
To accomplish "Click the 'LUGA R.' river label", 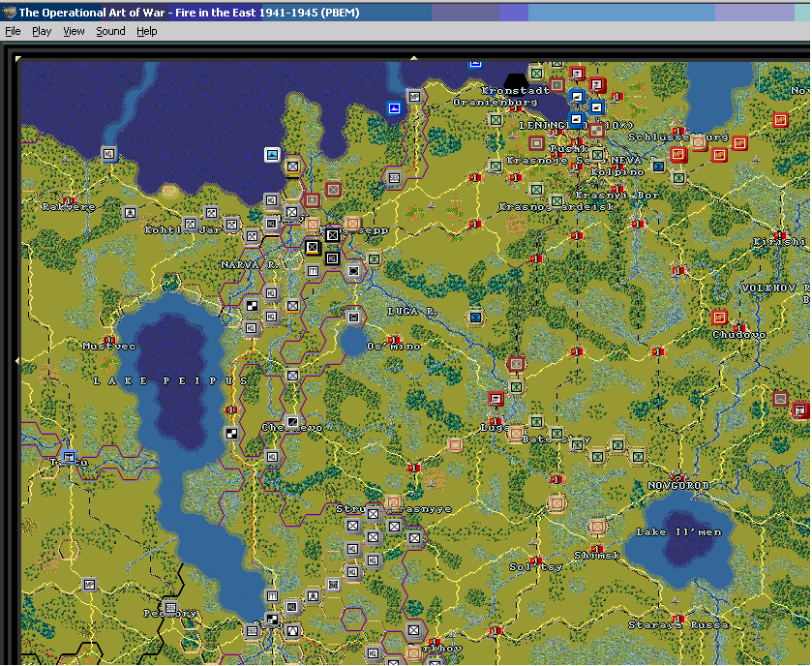I will point(412,312).
